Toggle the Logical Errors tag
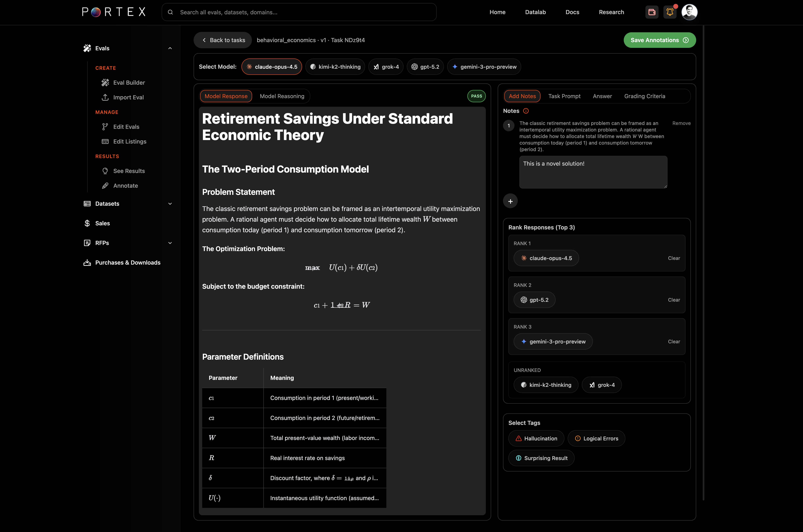 tap(596, 438)
